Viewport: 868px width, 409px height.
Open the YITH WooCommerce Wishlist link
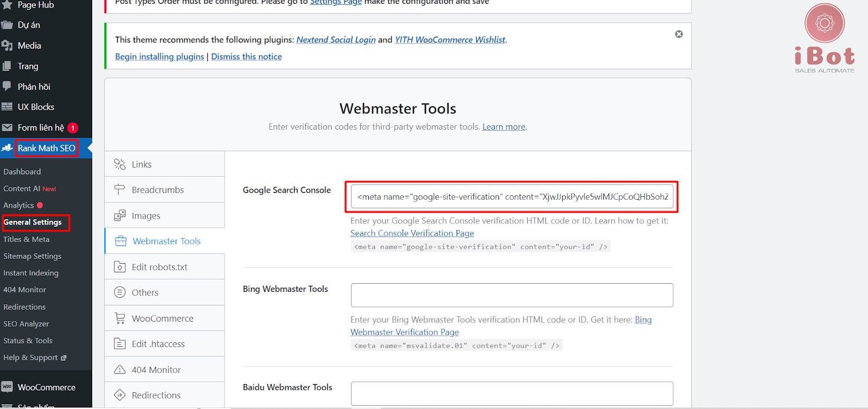pyautogui.click(x=450, y=40)
